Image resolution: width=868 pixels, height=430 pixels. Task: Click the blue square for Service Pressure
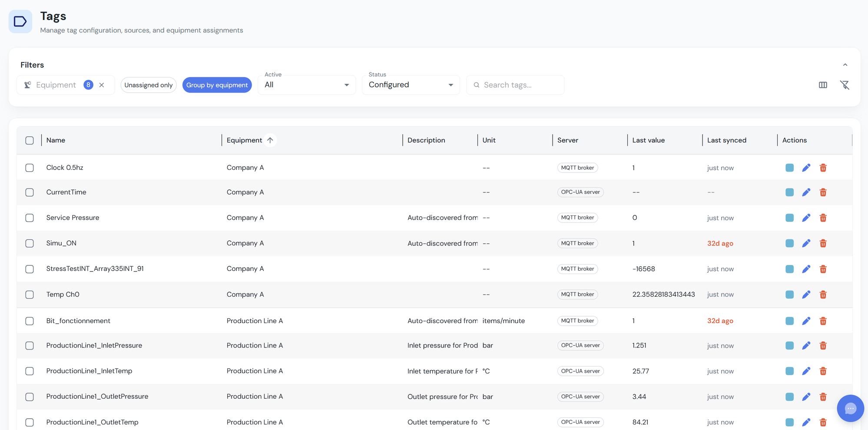coord(790,218)
